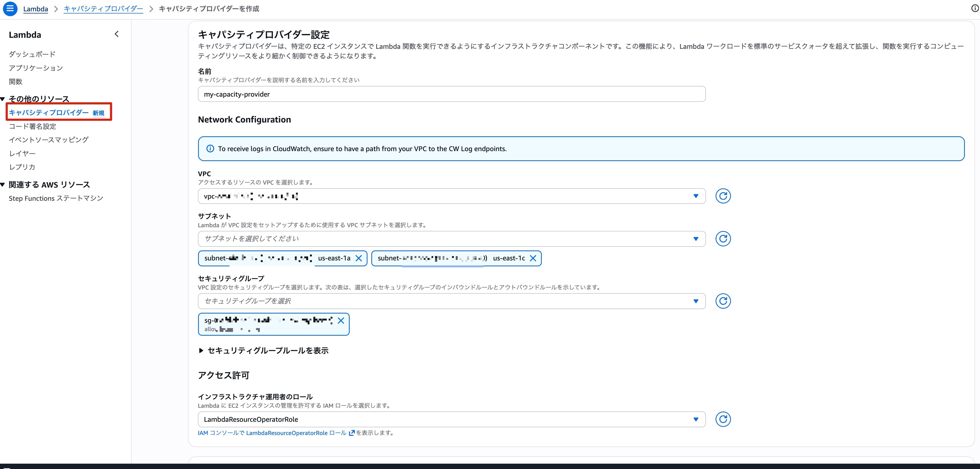Viewport: 980px width, 469px height.
Task: Remove the selected security group chip
Action: point(341,320)
